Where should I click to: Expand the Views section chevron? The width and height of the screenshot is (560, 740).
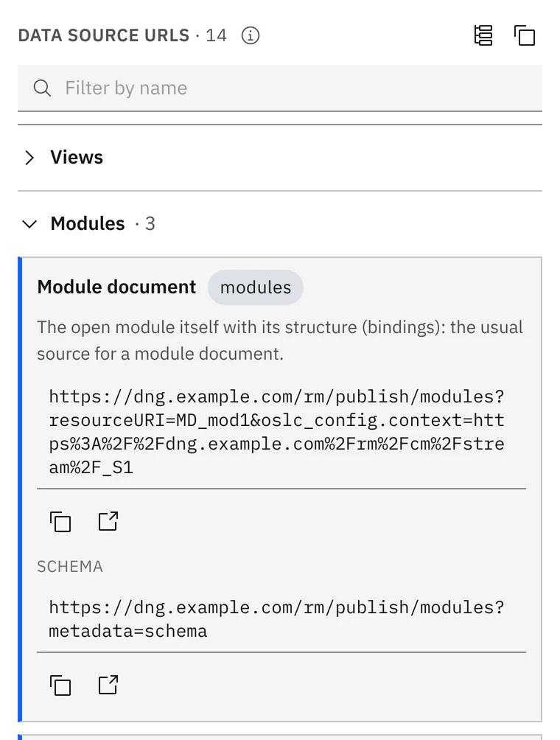29,158
